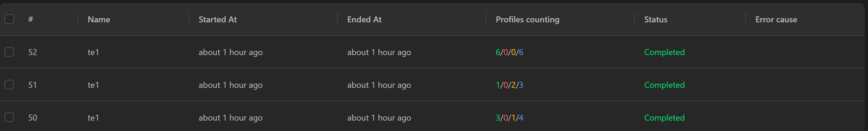Click the Status column header
This screenshot has height=131, width=868.
pyautogui.click(x=656, y=20)
